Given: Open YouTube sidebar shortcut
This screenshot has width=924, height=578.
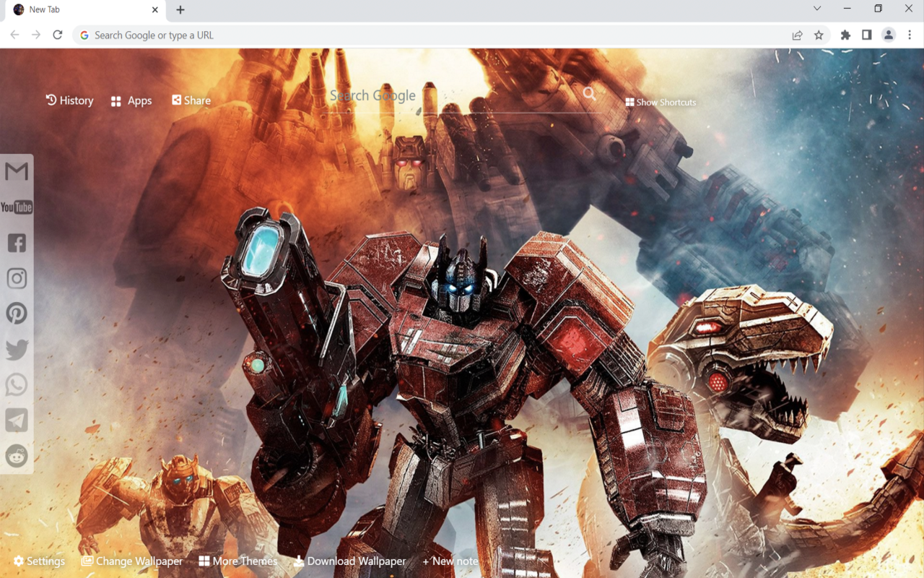Looking at the screenshot, I should [x=17, y=207].
